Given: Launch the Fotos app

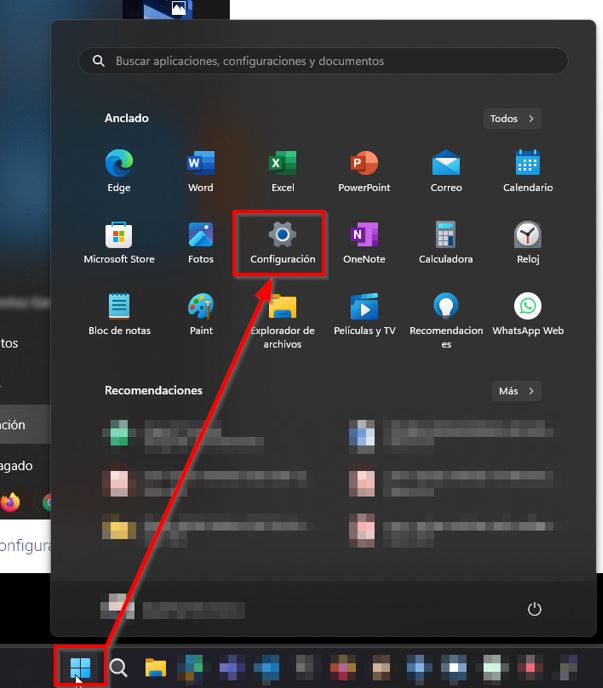Looking at the screenshot, I should point(201,242).
